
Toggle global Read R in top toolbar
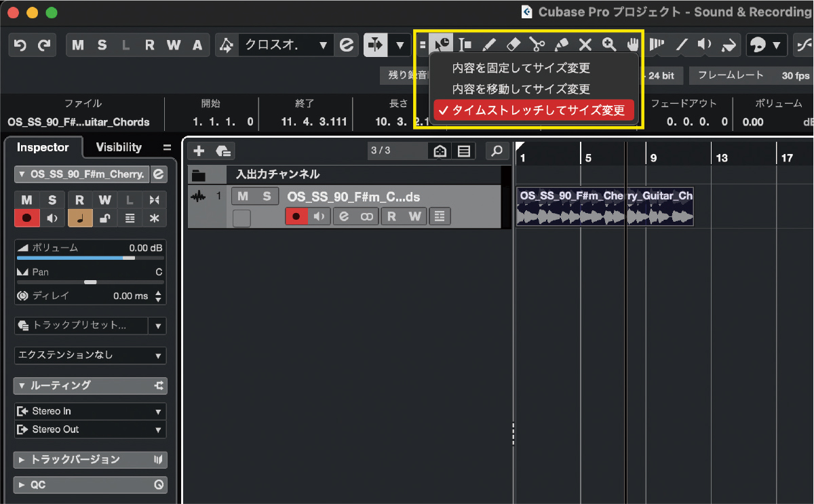point(150,45)
